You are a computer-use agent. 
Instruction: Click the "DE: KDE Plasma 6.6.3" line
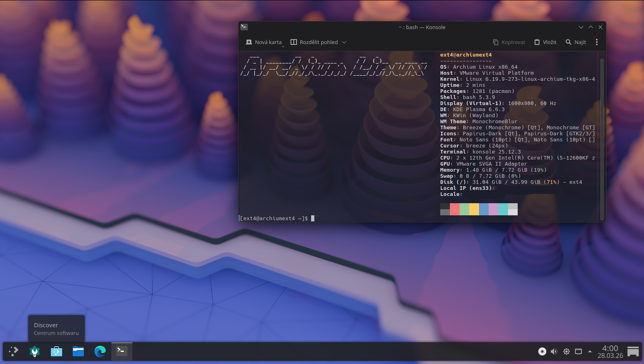473,109
